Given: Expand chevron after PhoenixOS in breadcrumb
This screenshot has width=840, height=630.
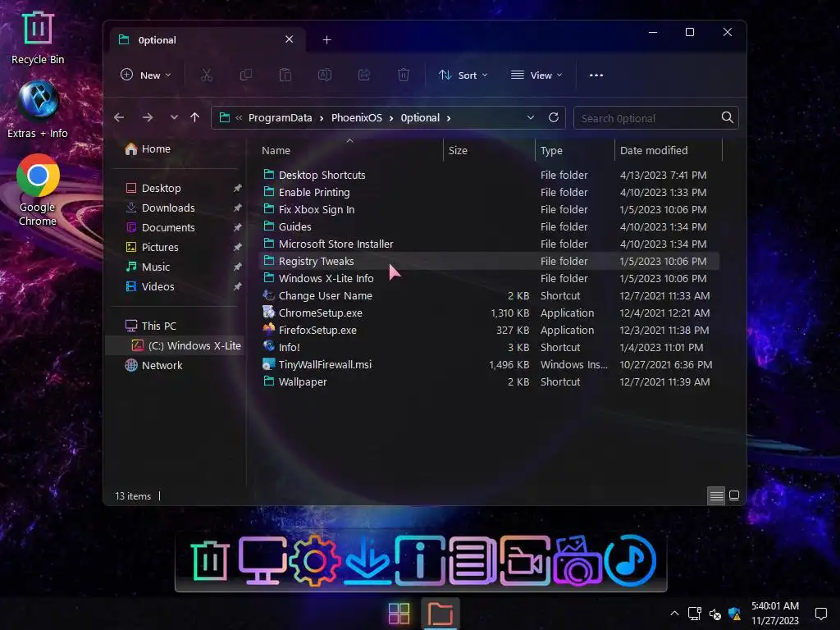Looking at the screenshot, I should (x=391, y=118).
